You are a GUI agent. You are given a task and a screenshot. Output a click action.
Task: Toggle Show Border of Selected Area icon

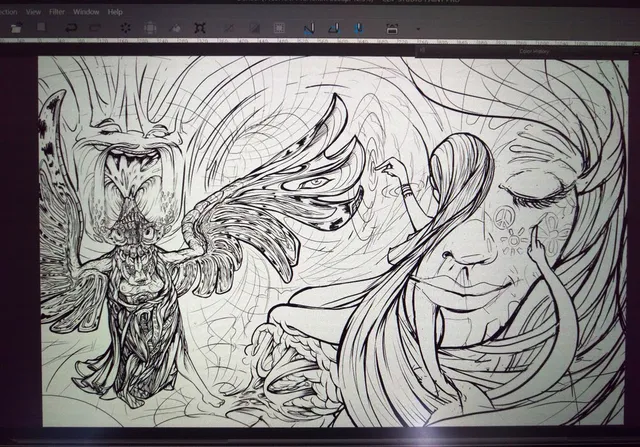(279, 28)
